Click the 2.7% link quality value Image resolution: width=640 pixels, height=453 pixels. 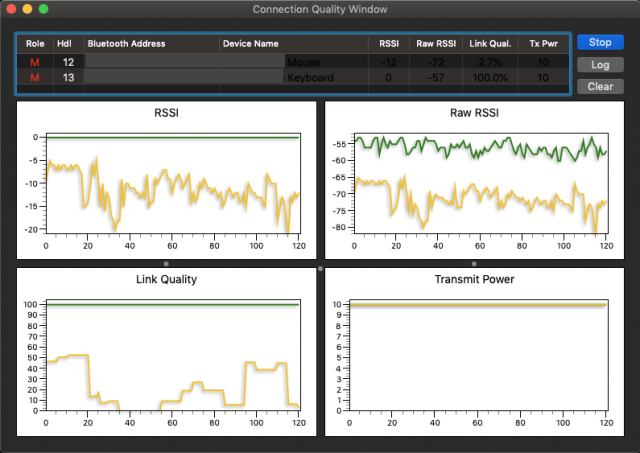click(490, 62)
